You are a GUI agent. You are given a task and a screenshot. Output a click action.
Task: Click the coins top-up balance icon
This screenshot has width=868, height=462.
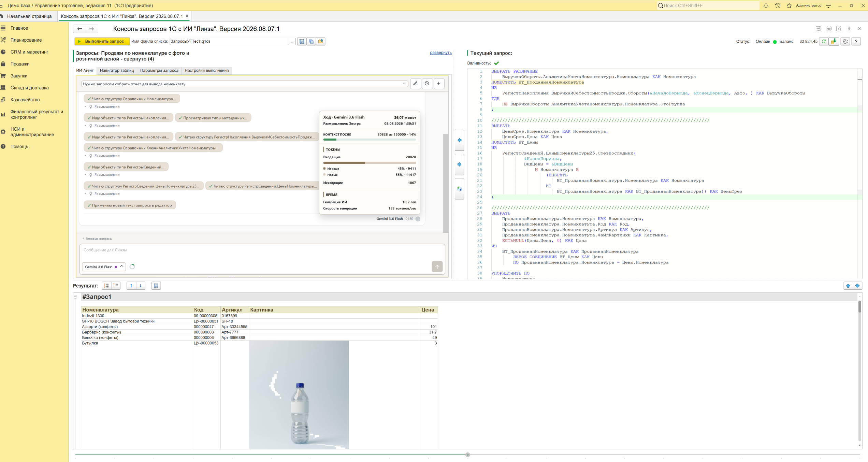pos(834,41)
